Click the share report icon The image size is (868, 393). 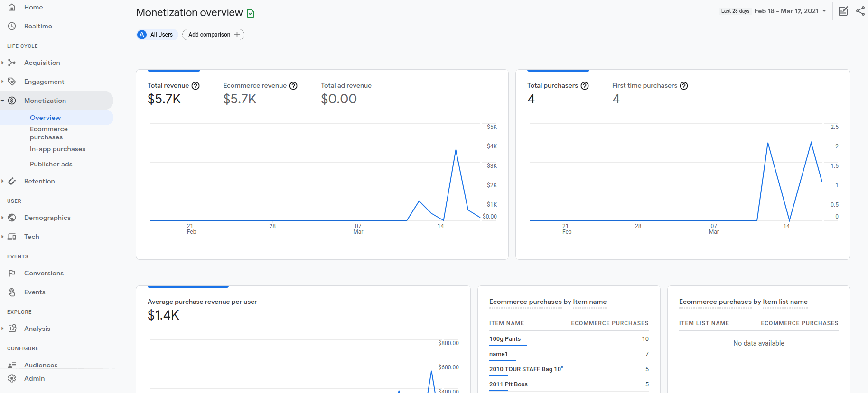(860, 11)
